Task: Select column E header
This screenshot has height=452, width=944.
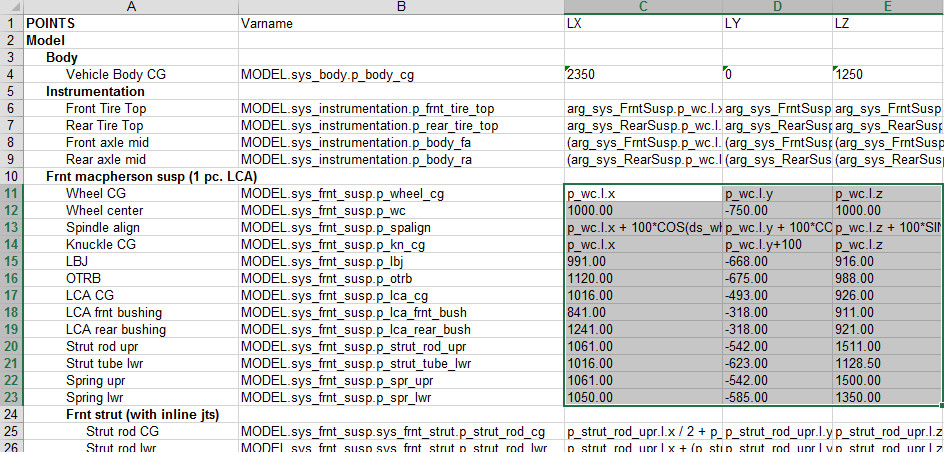Action: pyautogui.click(x=889, y=7)
